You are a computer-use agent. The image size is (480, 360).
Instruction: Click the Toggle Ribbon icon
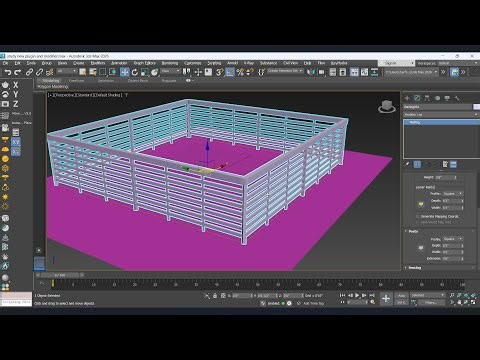point(354,72)
